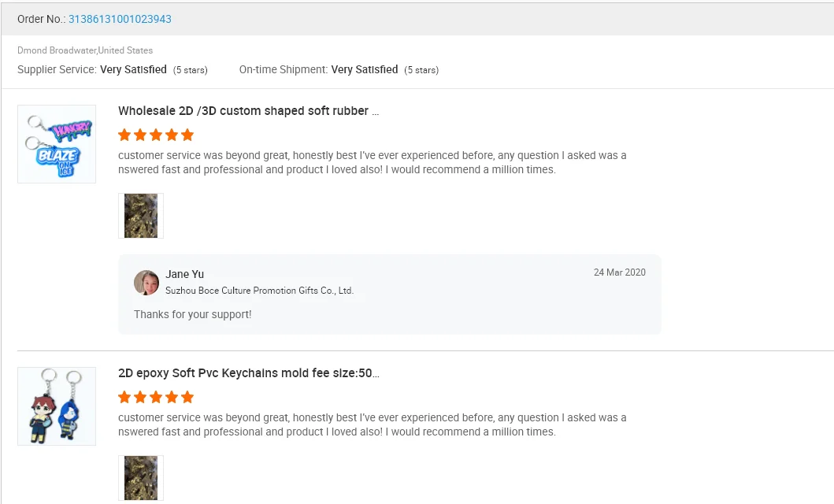The height and width of the screenshot is (504, 834).
Task: Open Suzhou Boce Culture Promotion Gifts Co. link
Action: pyautogui.click(x=259, y=291)
